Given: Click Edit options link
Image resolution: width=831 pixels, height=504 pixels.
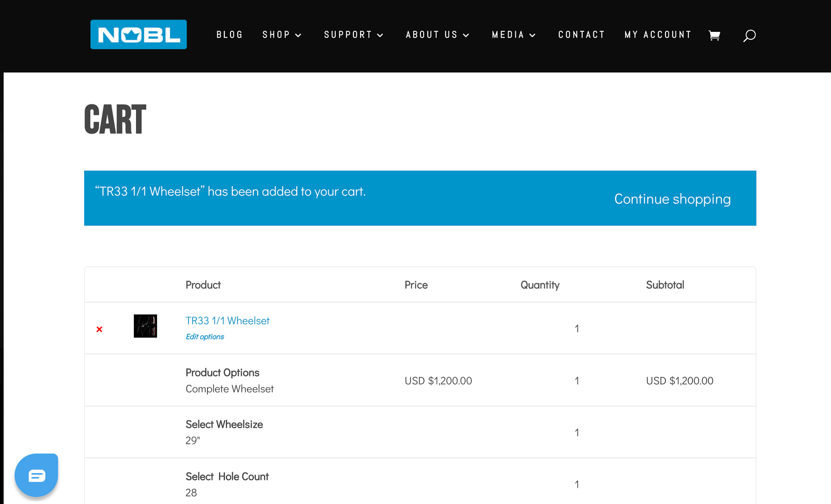Looking at the screenshot, I should point(205,336).
